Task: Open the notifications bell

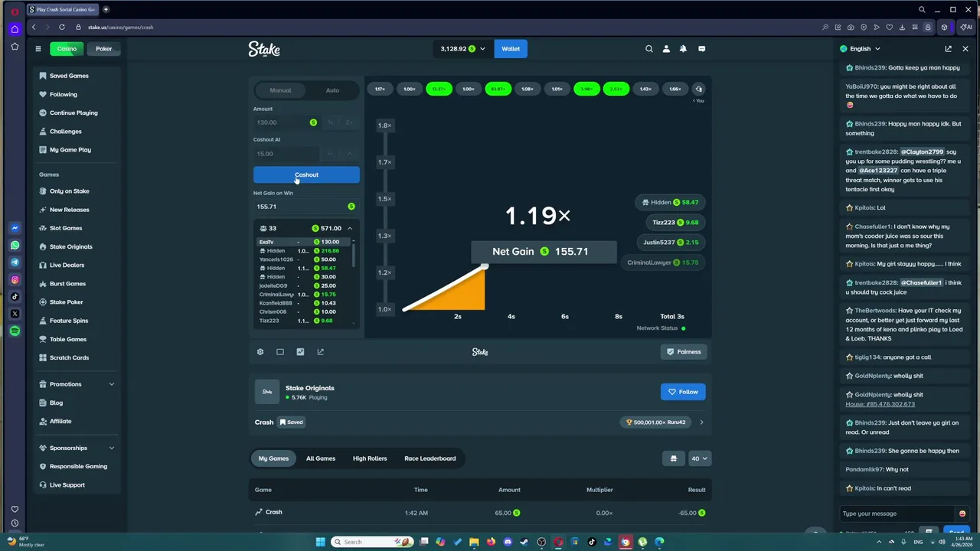Action: point(683,49)
